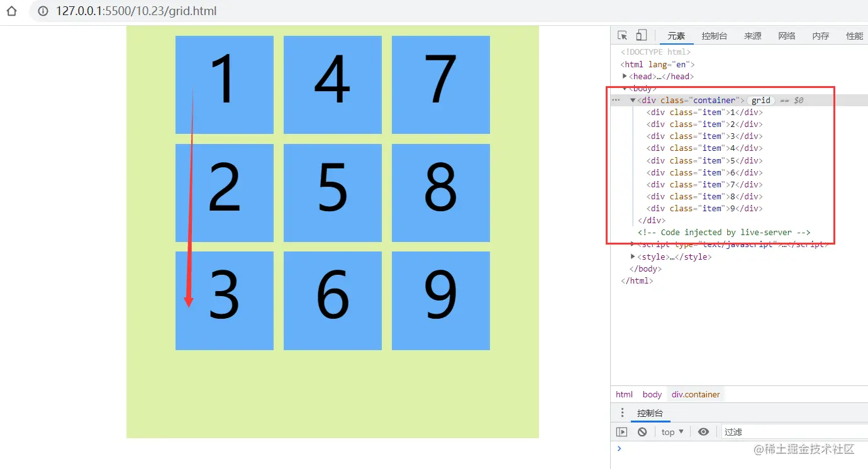Click div.container in the breadcrumb bar
Viewport: 868px width, 469px height.
(x=696, y=394)
